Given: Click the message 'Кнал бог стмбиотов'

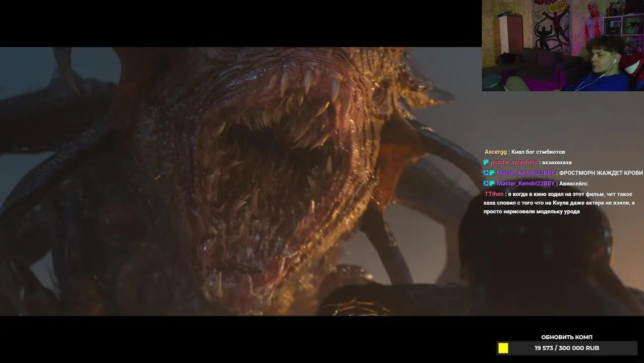Looking at the screenshot, I should [538, 152].
